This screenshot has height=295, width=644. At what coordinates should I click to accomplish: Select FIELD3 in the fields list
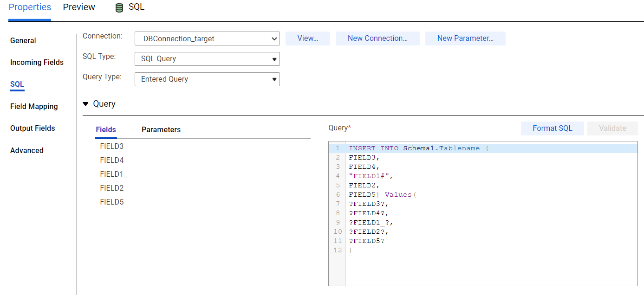pos(112,147)
